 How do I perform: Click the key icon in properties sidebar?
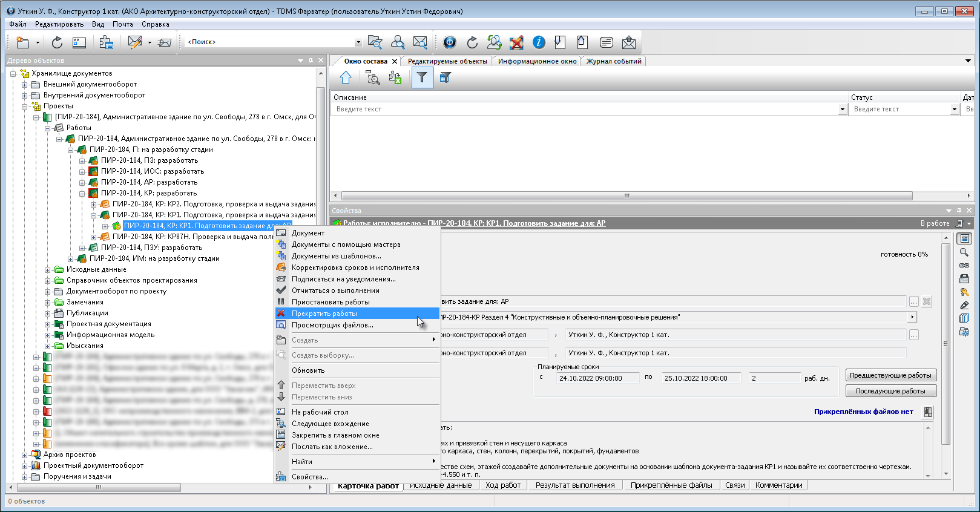pyautogui.click(x=964, y=292)
